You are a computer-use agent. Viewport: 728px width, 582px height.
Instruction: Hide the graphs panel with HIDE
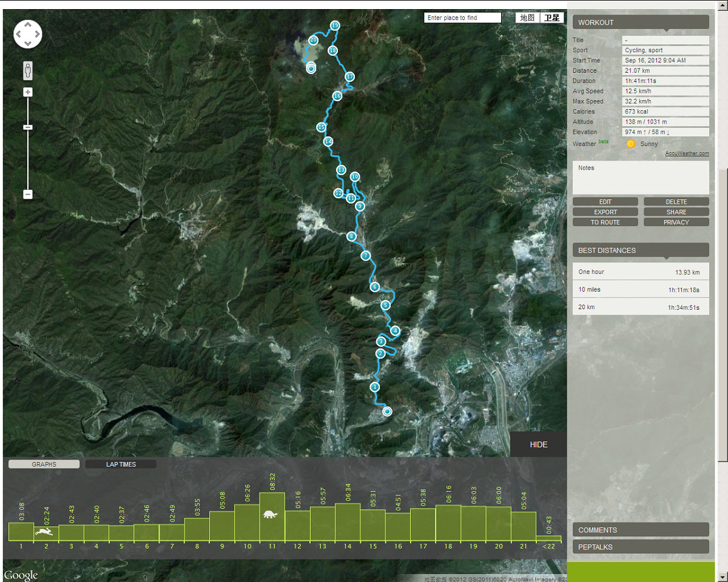tap(538, 444)
